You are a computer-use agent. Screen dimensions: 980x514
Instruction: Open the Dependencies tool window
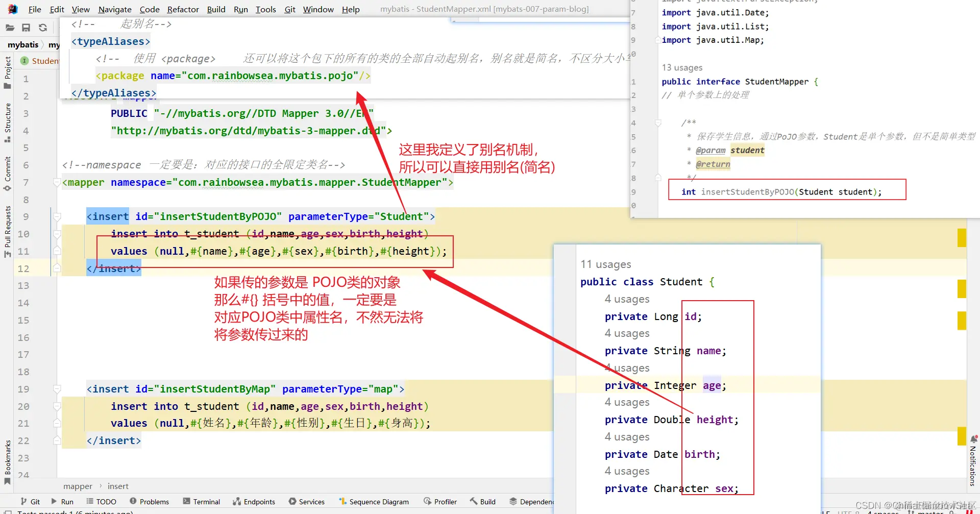(531, 502)
